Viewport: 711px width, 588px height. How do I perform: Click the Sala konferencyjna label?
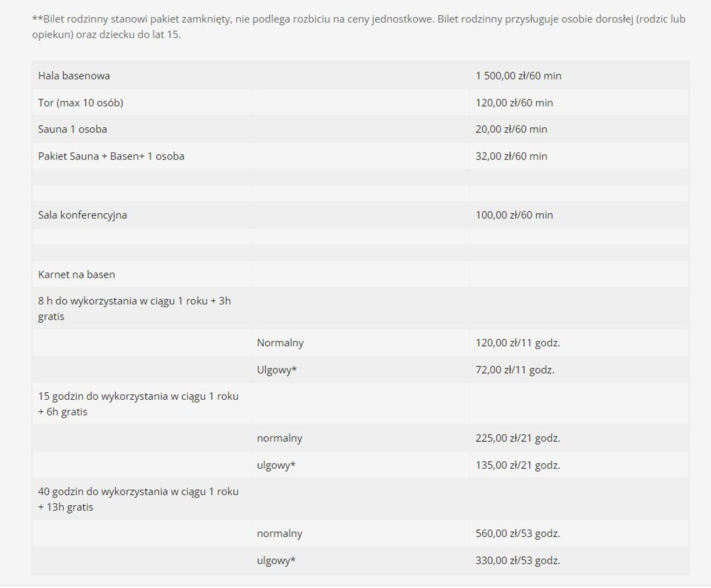82,215
